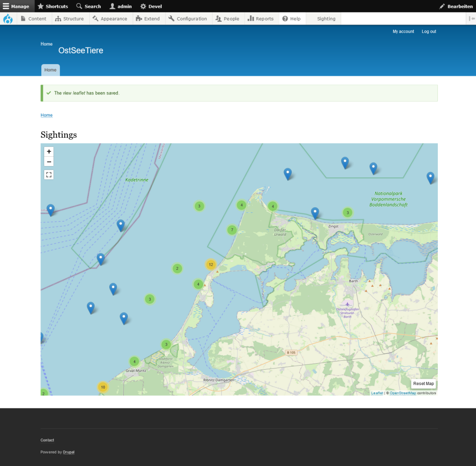Zoom in on the Sightings map
Screen dimensions: 476x466
pyautogui.click(x=49, y=151)
